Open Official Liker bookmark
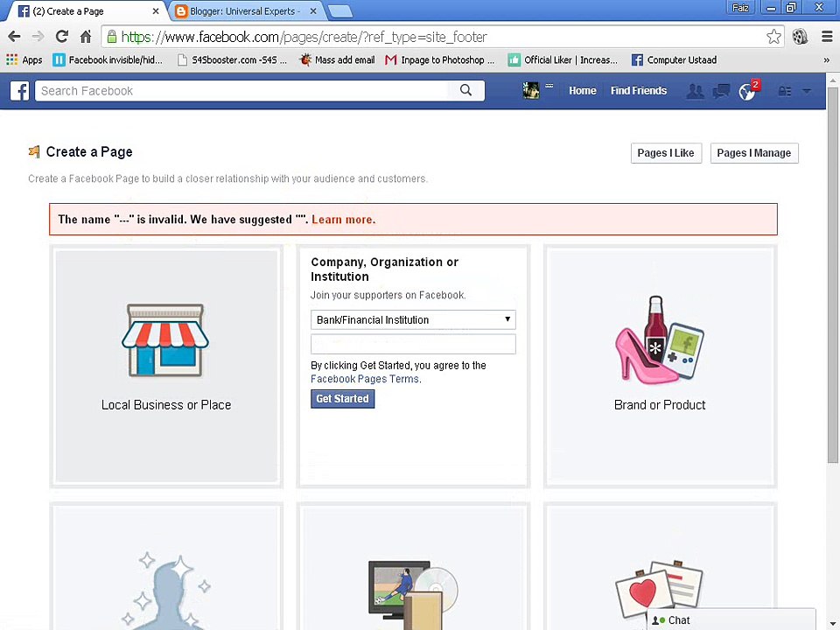Viewport: 840px width, 630px height. [563, 60]
